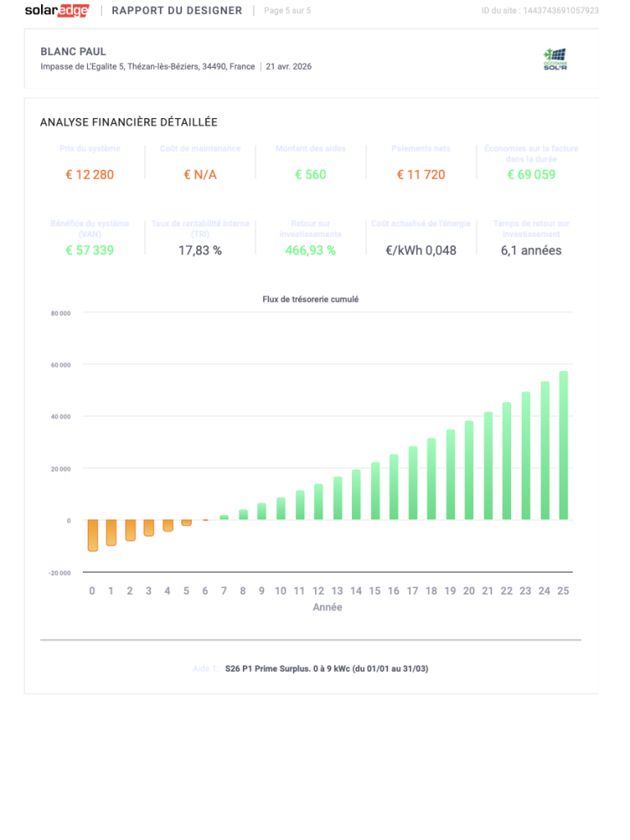The image size is (630, 840).
Task: Click the system price value € 12 280
Action: 89,175
